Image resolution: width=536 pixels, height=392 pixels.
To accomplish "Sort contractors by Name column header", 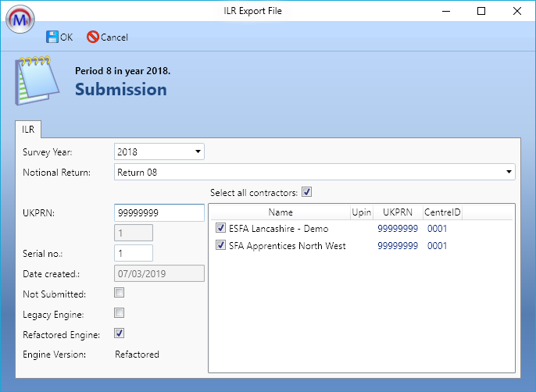I will (x=280, y=212).
